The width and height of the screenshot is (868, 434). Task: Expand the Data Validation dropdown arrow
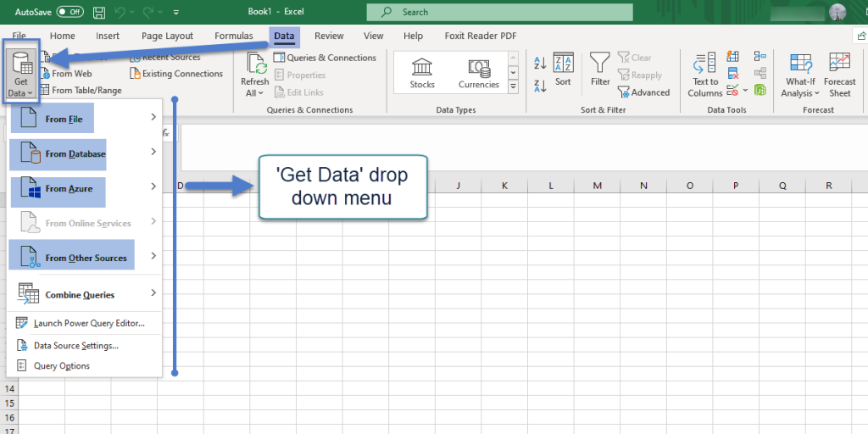[x=745, y=90]
